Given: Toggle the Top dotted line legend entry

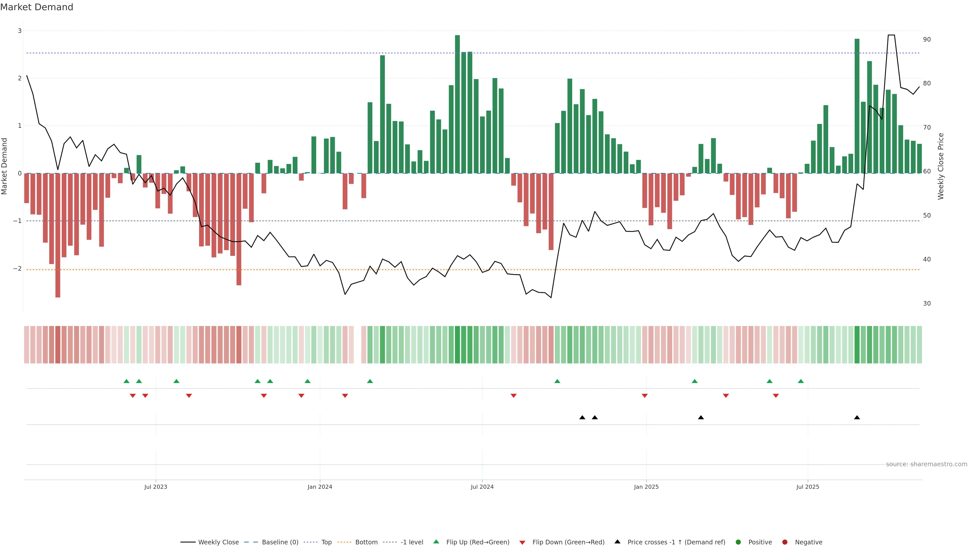Looking at the screenshot, I should 326,542.
